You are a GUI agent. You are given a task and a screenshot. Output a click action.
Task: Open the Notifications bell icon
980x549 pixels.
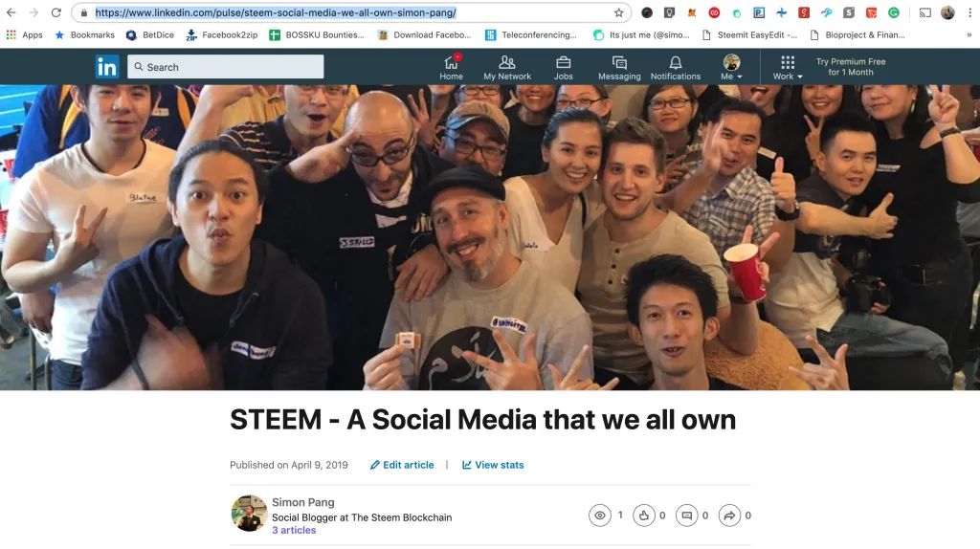tap(675, 68)
